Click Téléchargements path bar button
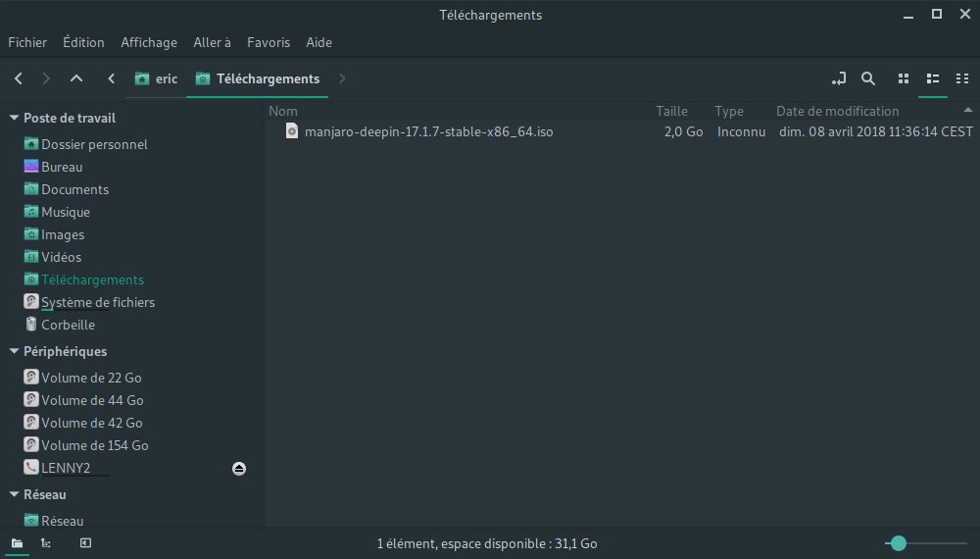Image resolution: width=980 pixels, height=559 pixels. pyautogui.click(x=258, y=78)
